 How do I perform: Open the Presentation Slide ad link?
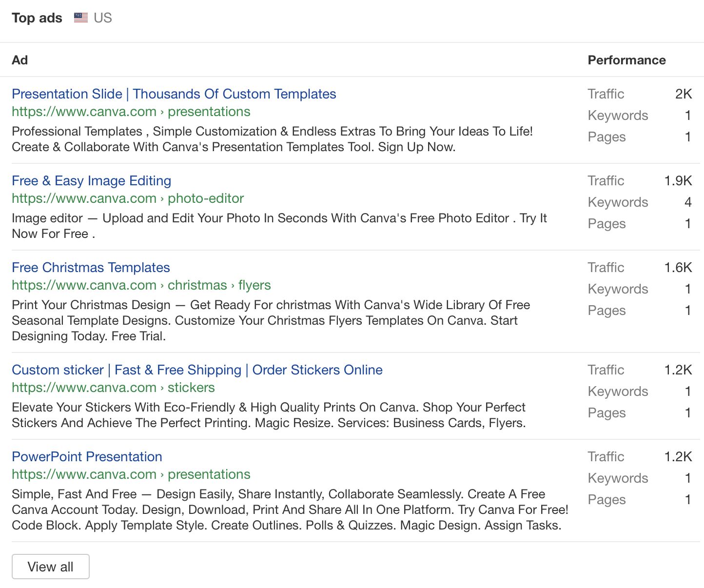[174, 94]
